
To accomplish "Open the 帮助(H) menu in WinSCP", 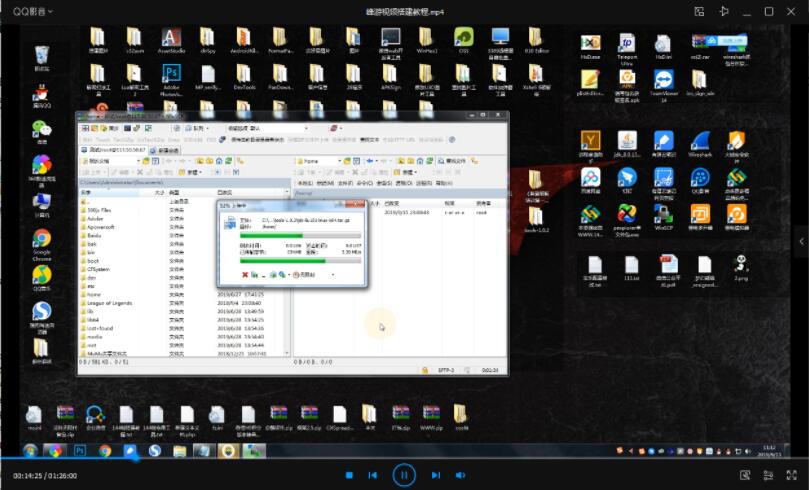I will [x=444, y=183].
